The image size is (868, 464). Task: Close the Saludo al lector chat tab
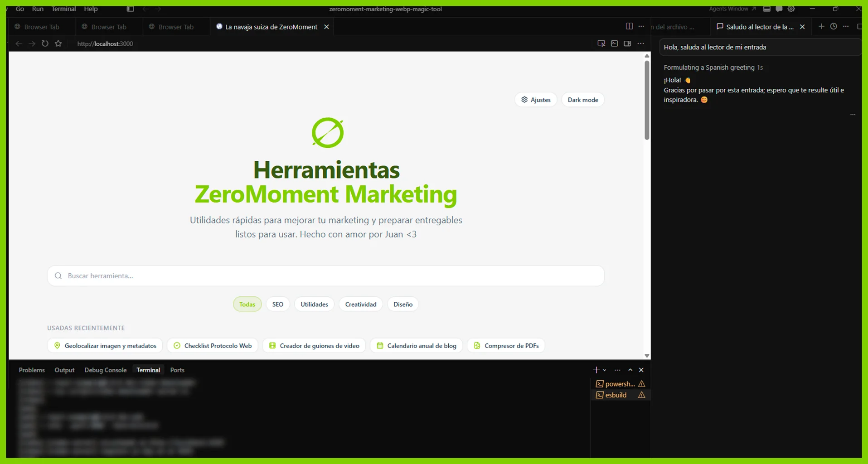pos(802,27)
